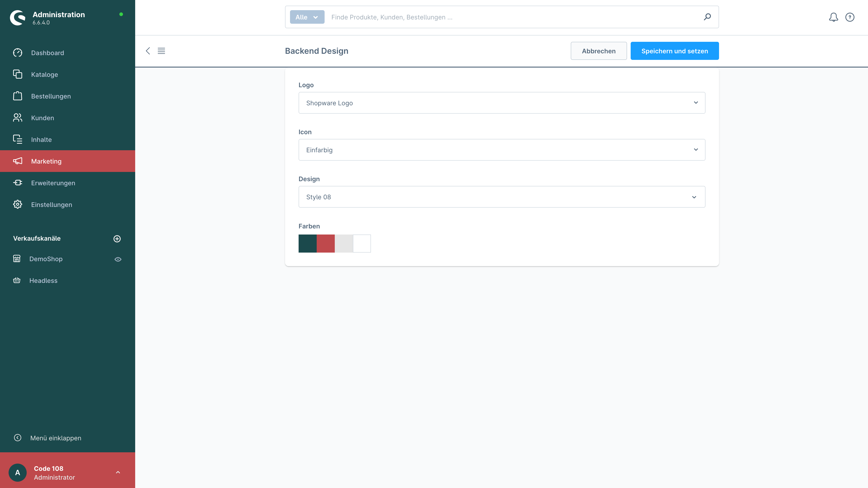The width and height of the screenshot is (868, 488).
Task: Toggle DemoShop storefront eye icon
Action: [118, 259]
